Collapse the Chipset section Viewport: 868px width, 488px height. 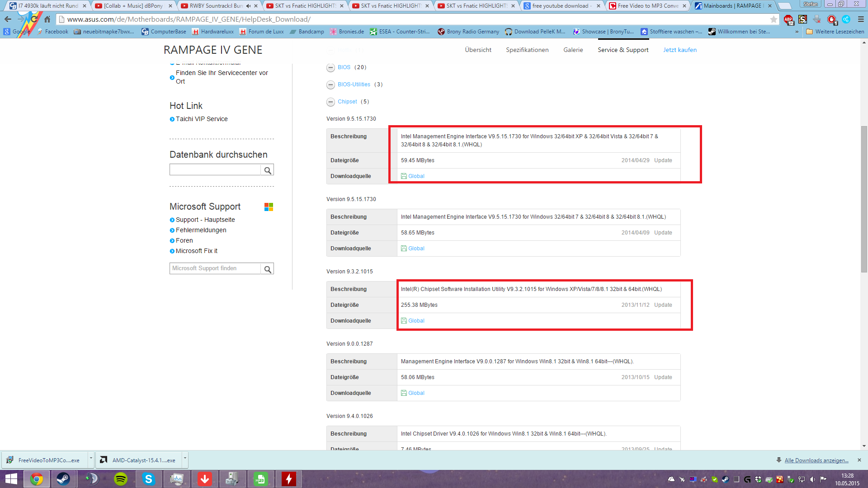point(330,102)
